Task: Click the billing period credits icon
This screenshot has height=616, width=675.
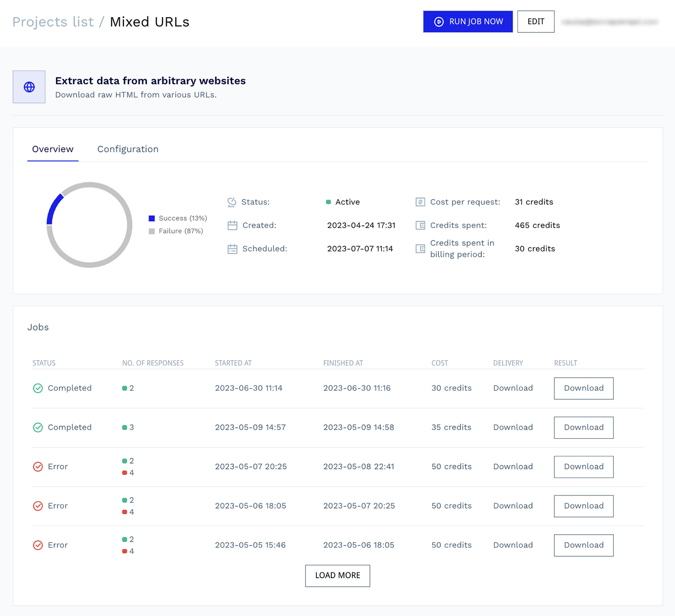Action: (x=420, y=249)
